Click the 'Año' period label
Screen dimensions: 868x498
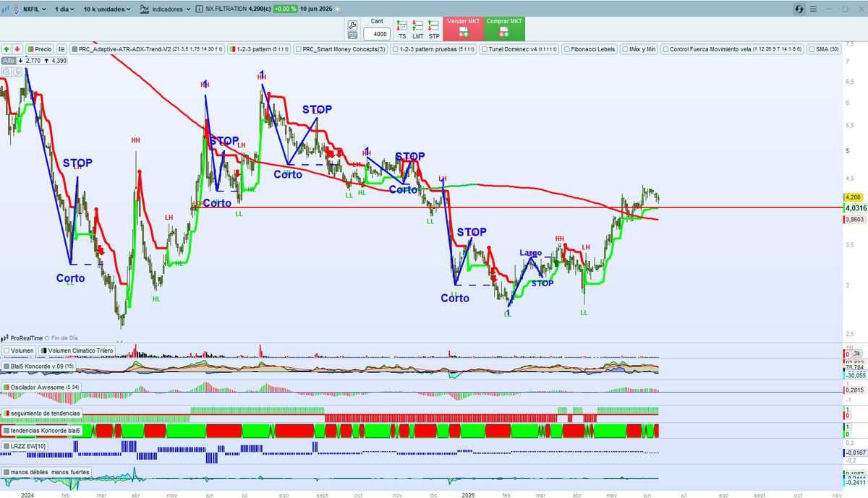tap(9, 61)
